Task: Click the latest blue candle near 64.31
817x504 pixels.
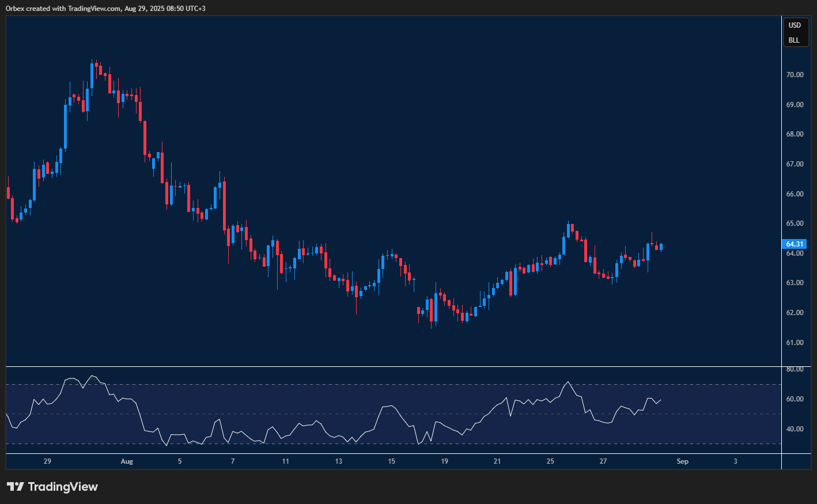Action: coord(661,247)
